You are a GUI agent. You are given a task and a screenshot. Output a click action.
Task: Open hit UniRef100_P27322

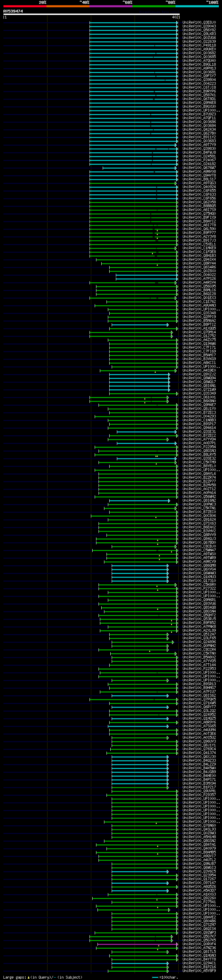coord(199,588)
